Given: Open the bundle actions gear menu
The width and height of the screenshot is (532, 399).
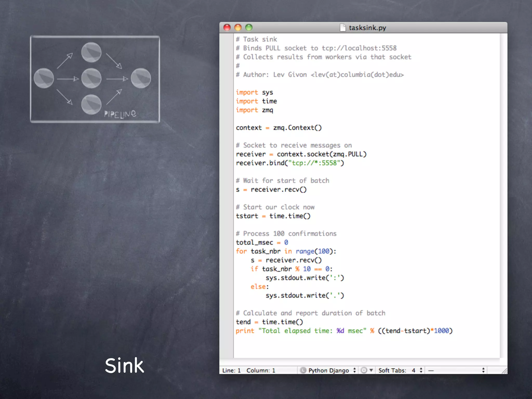Looking at the screenshot, I should pos(364,370).
